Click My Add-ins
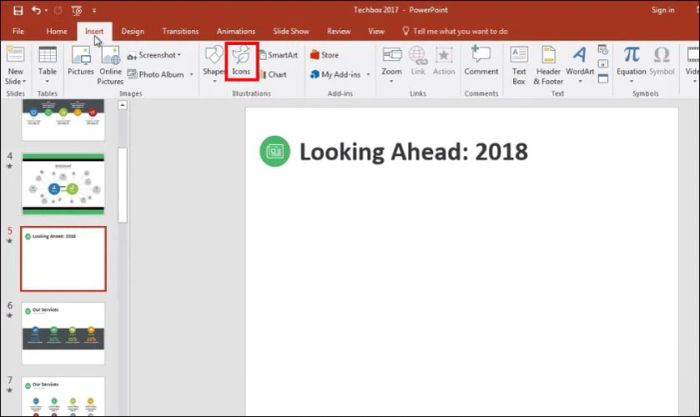The image size is (700, 417). (336, 75)
